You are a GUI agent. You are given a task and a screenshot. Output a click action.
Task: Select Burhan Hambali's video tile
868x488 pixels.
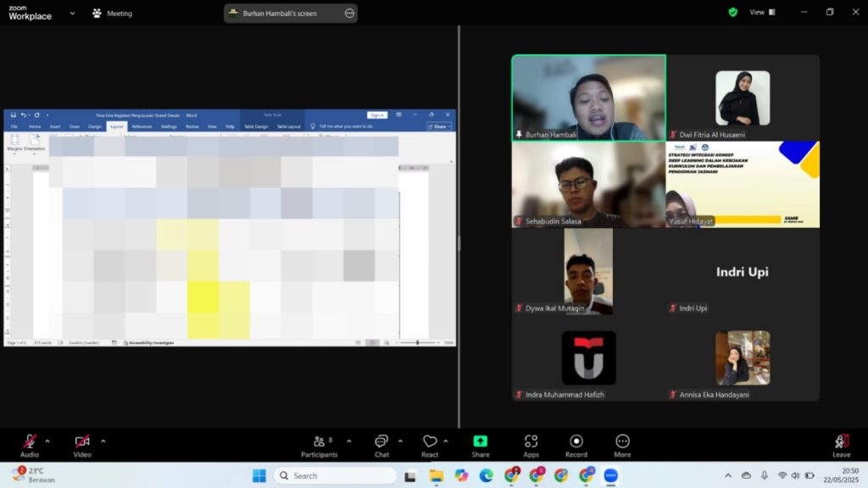pyautogui.click(x=588, y=97)
